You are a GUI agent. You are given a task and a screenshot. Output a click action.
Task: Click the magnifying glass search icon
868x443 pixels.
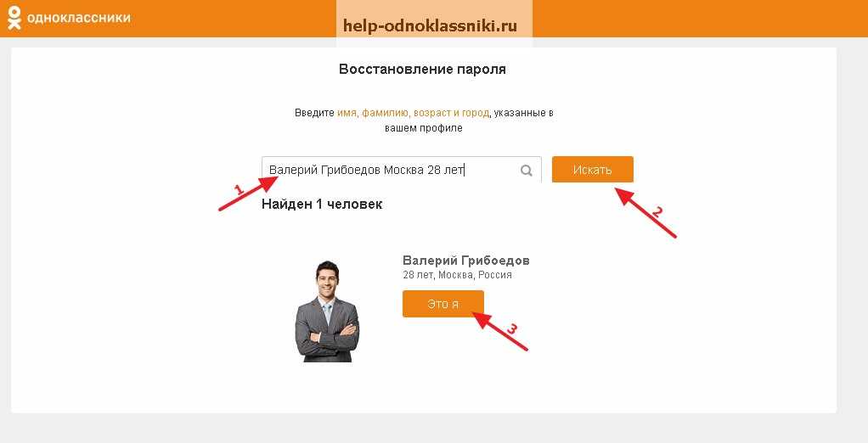(527, 171)
